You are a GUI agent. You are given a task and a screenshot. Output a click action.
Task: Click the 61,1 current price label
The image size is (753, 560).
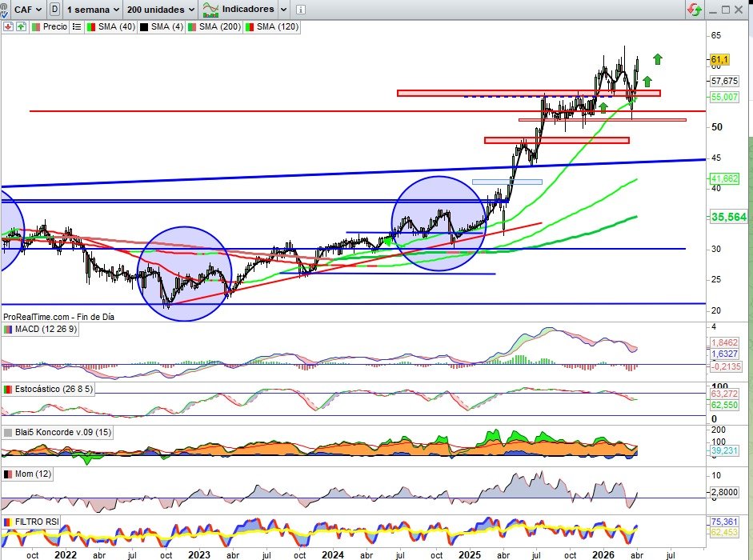point(719,59)
